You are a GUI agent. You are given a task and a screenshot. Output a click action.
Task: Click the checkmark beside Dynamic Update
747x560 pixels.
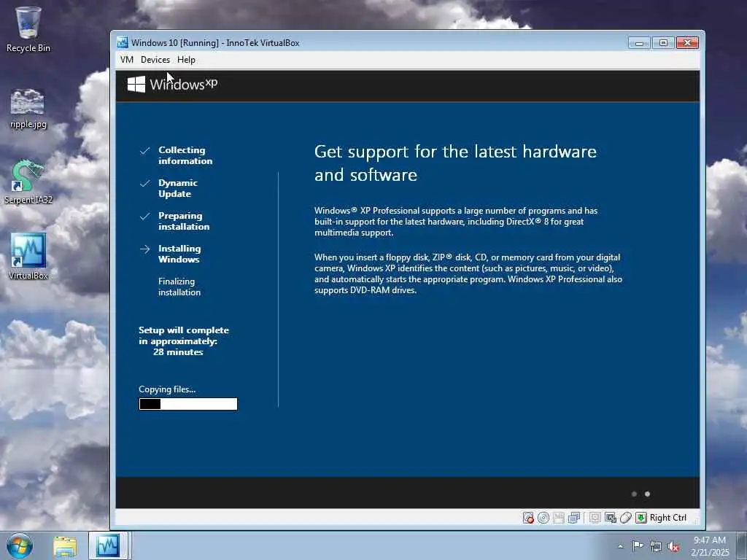[x=145, y=183]
